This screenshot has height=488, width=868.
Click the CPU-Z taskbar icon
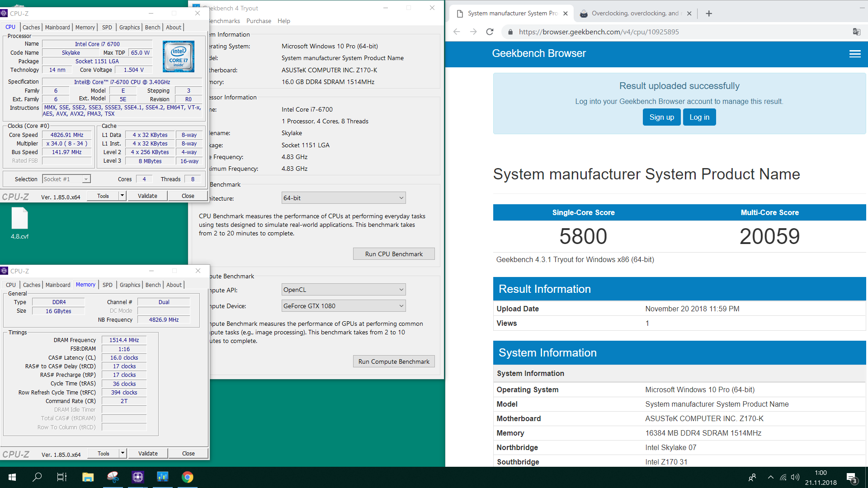pyautogui.click(x=137, y=477)
